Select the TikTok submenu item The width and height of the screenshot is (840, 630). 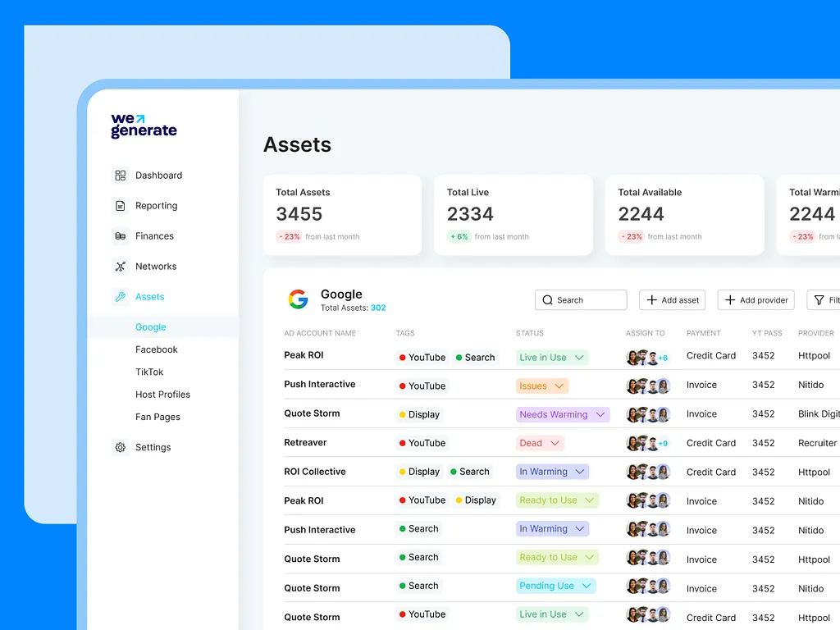[149, 372]
